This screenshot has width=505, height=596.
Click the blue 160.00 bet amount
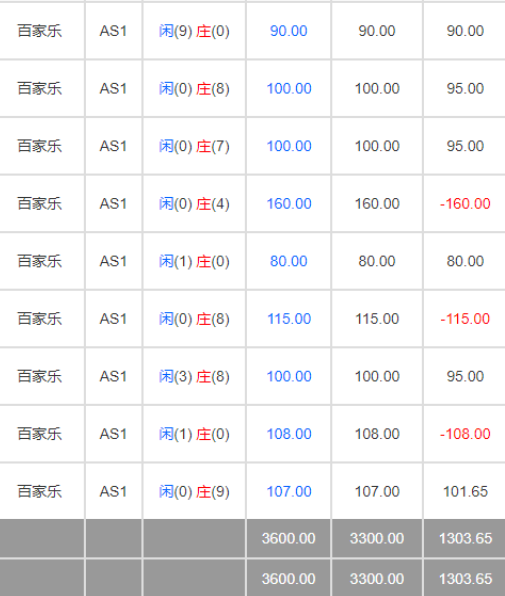pos(289,204)
